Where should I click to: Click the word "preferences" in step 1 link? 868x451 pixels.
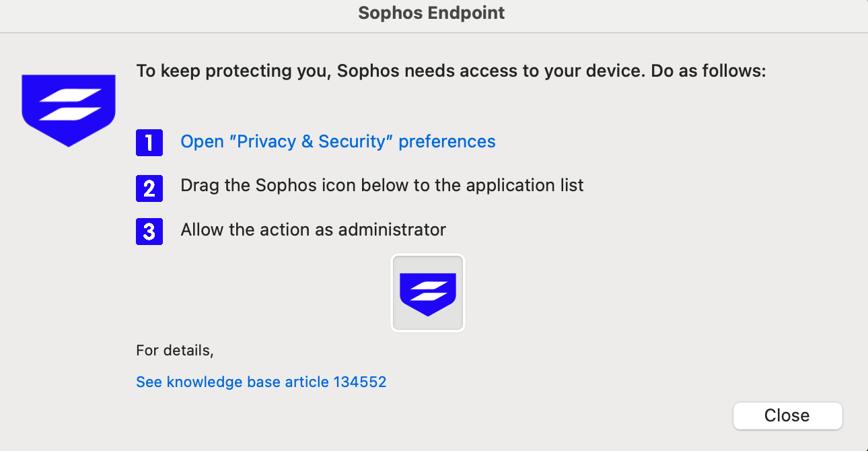coord(447,142)
